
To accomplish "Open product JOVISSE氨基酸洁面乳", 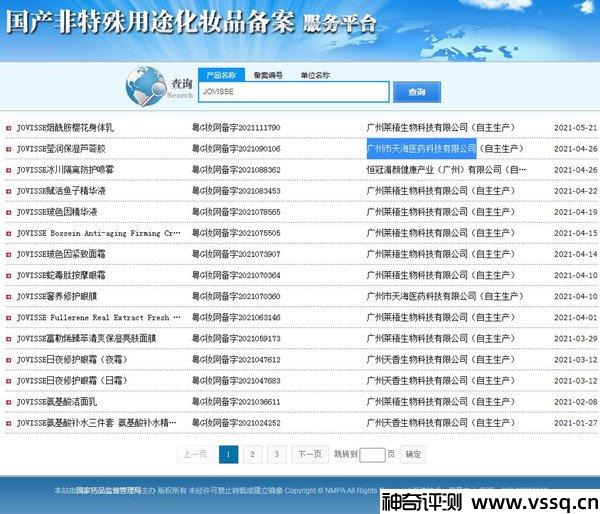I will (57, 402).
